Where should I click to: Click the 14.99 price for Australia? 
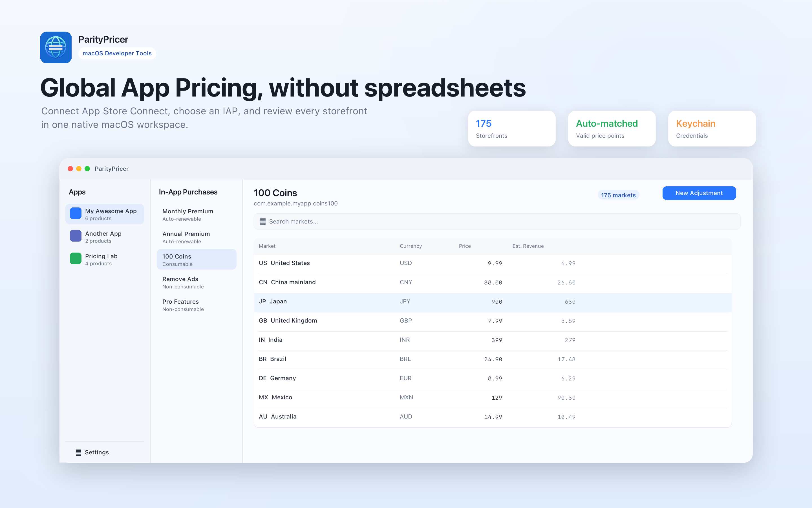coord(493,417)
